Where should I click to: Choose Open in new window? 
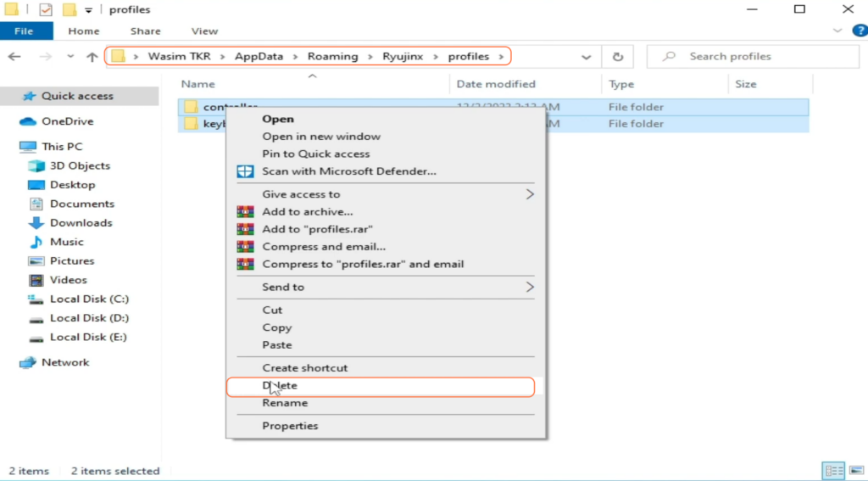tap(386, 137)
